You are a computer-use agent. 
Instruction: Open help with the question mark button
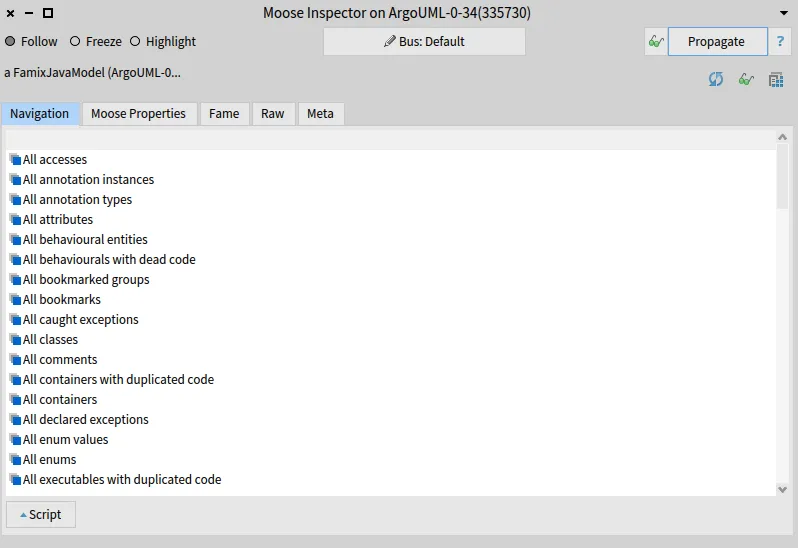pos(780,42)
